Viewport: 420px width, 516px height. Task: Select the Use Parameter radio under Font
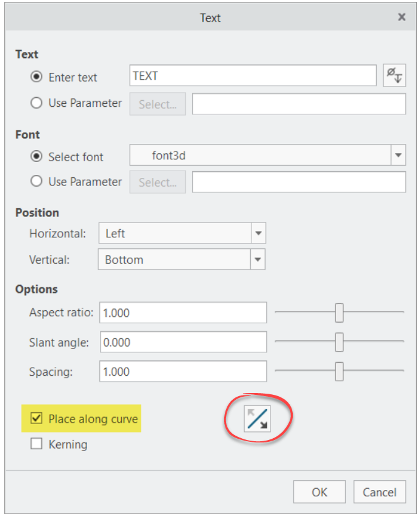click(x=35, y=182)
